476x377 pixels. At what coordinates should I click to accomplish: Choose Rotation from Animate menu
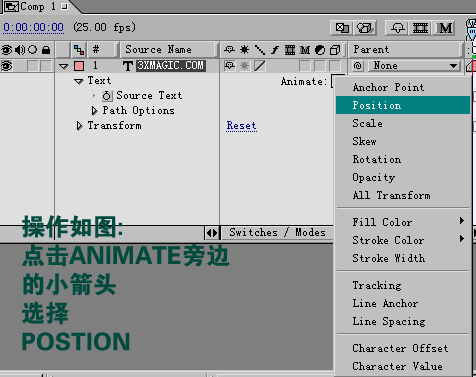403,159
